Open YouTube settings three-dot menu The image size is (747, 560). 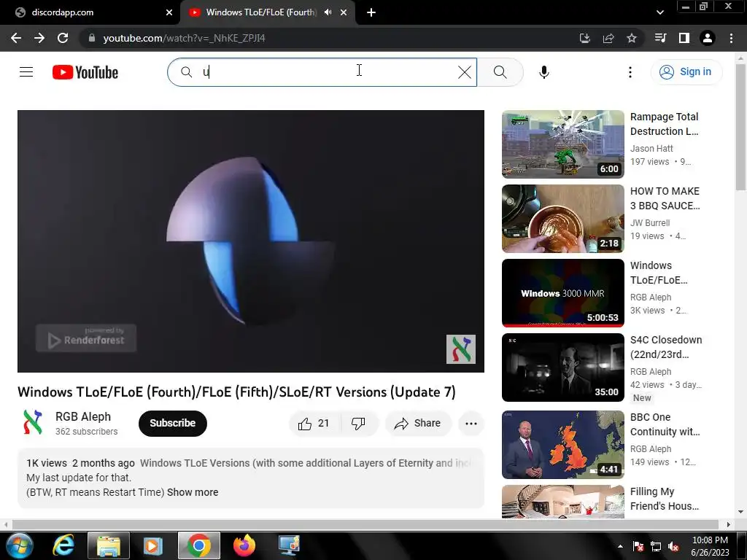point(630,72)
